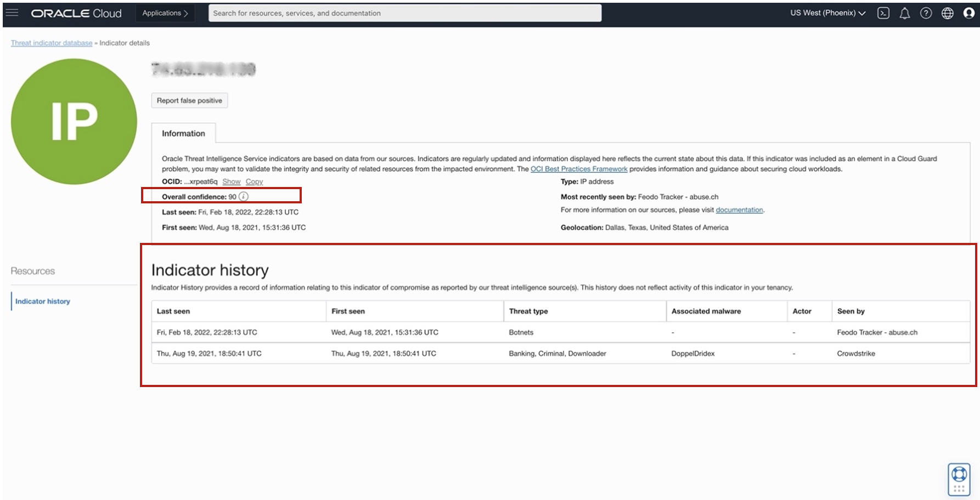980x500 pixels.
Task: Focus the resources search field
Action: tap(404, 13)
